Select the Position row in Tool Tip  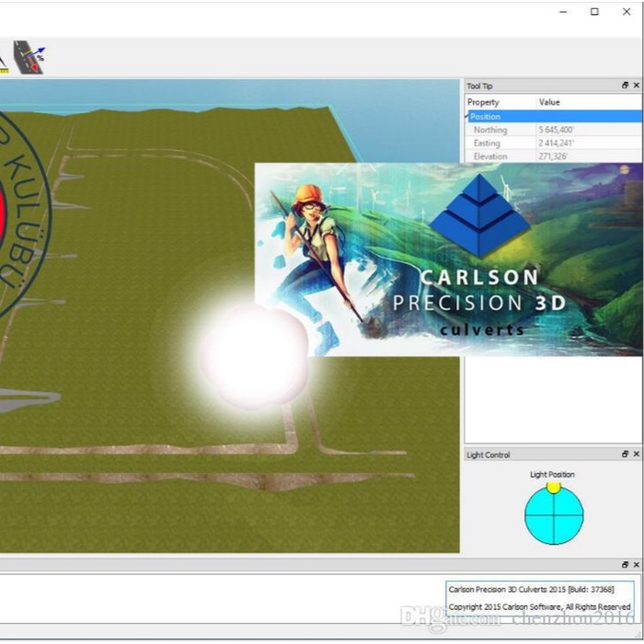555,117
